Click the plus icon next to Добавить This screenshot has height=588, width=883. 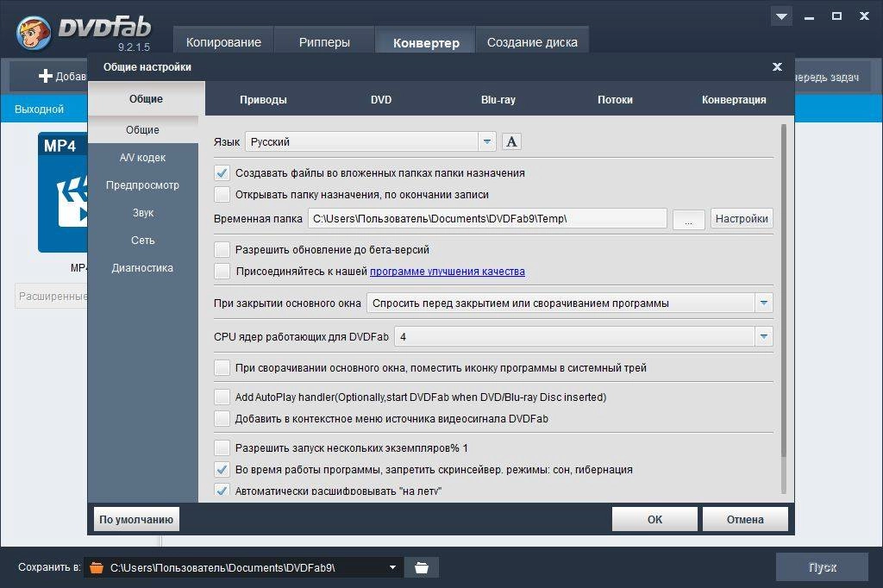(46, 76)
